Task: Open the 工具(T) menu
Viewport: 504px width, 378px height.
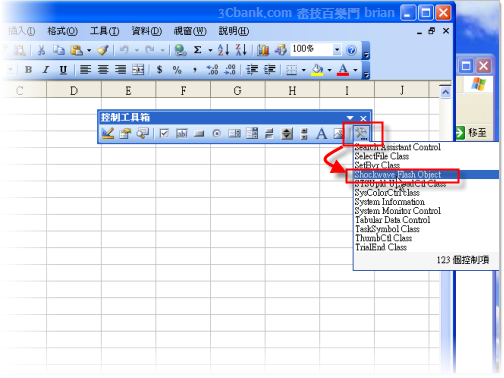Action: coord(104,31)
